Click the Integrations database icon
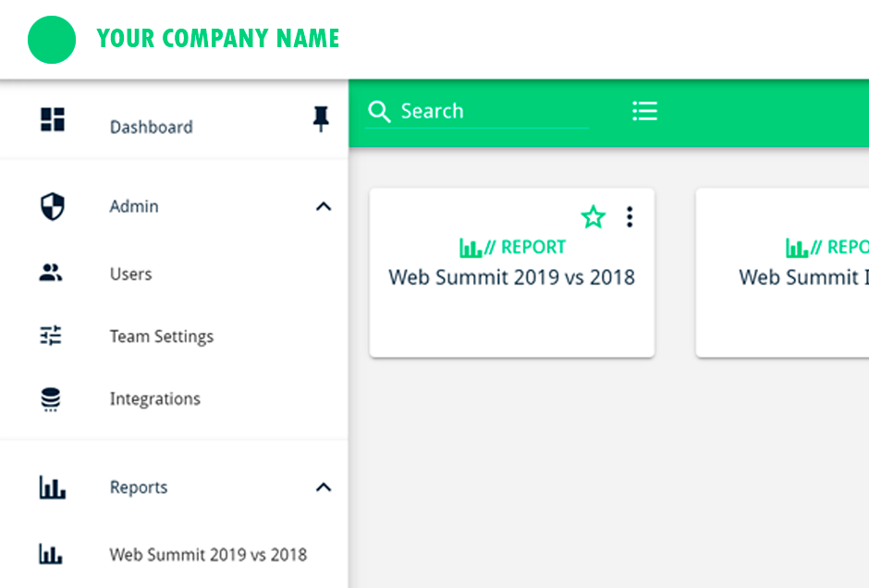Screen dimensions: 869x588 [51, 399]
